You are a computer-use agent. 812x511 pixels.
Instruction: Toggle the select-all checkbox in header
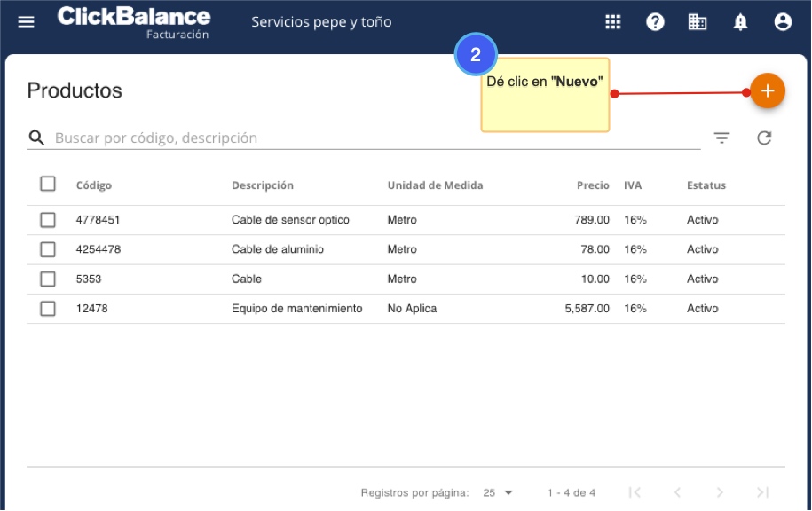[48, 185]
